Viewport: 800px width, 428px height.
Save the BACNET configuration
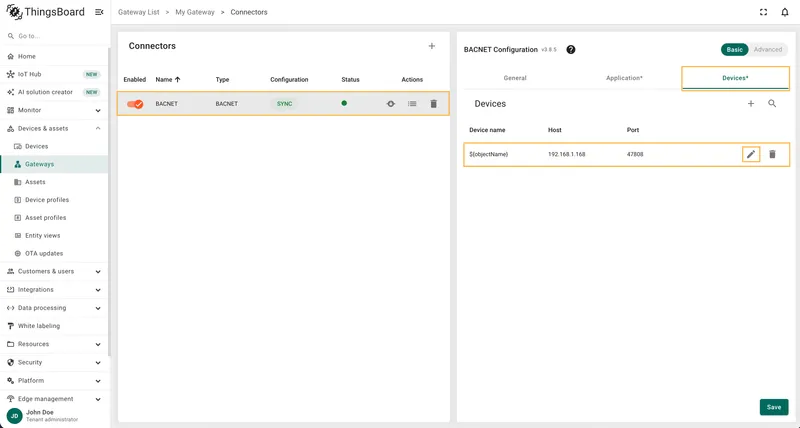(x=774, y=407)
